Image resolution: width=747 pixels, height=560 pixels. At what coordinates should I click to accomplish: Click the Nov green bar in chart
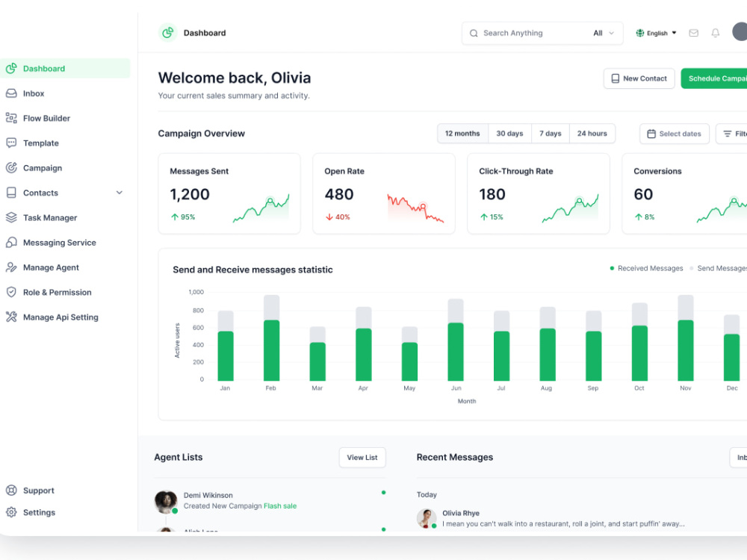pyautogui.click(x=686, y=350)
